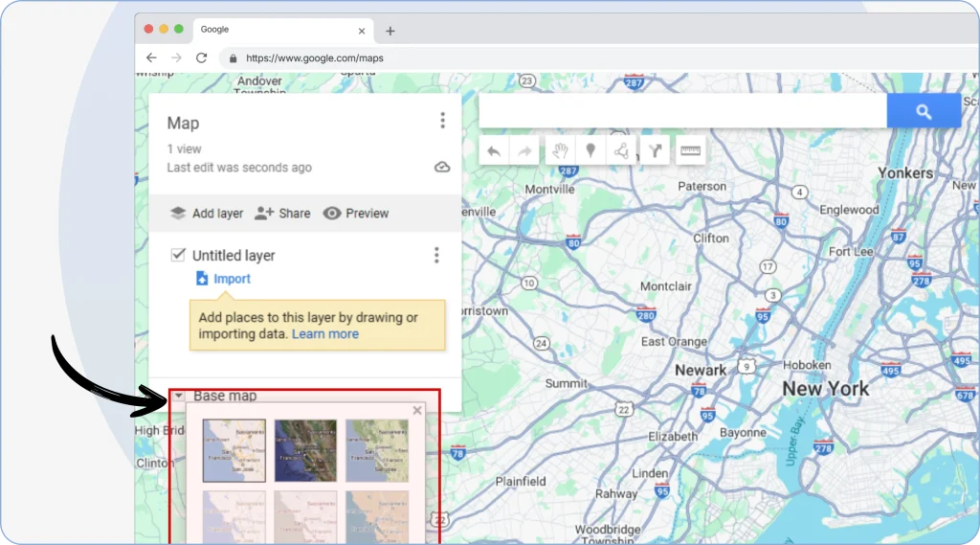Reload the page with refresh icon
980x545 pixels.
[201, 57]
